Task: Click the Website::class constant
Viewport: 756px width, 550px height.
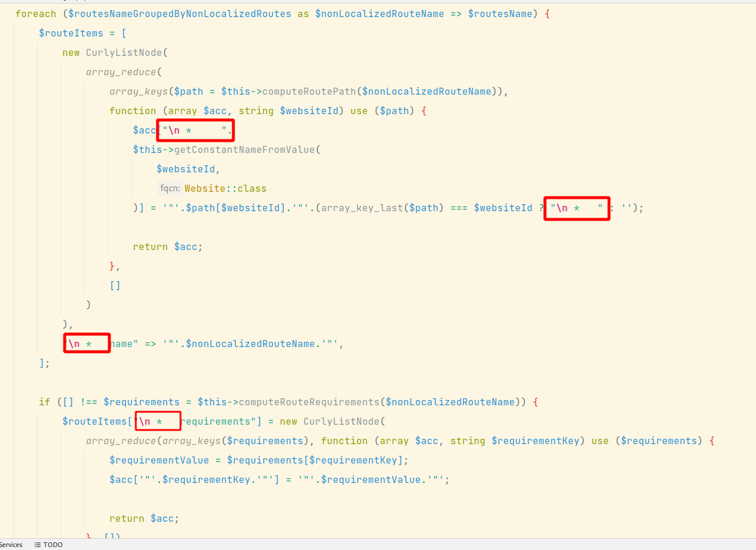Action: click(x=225, y=189)
